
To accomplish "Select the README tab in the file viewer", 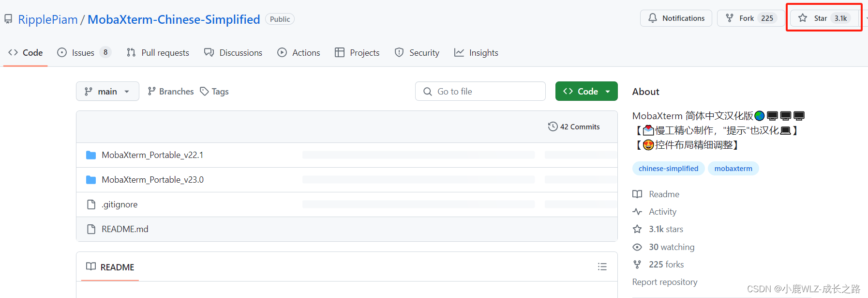I will point(110,267).
